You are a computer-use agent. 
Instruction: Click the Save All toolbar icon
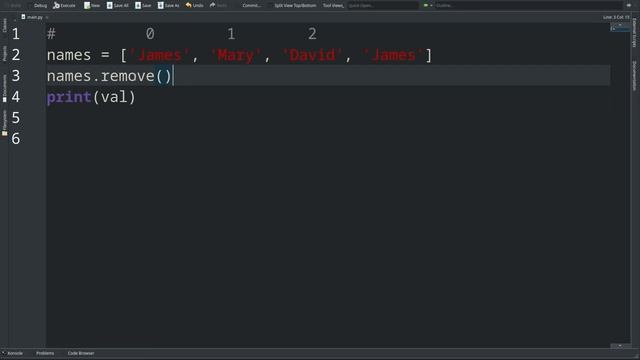click(x=117, y=5)
